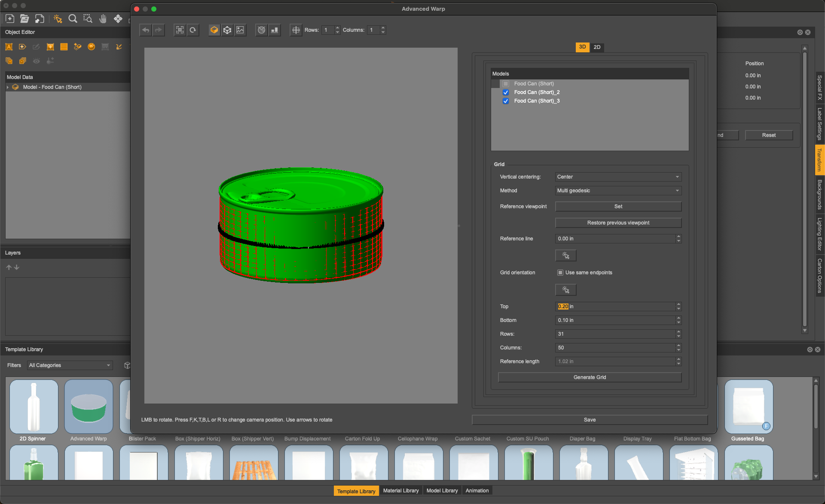
Task: Click the Generate Grid button
Action: pyautogui.click(x=590, y=377)
